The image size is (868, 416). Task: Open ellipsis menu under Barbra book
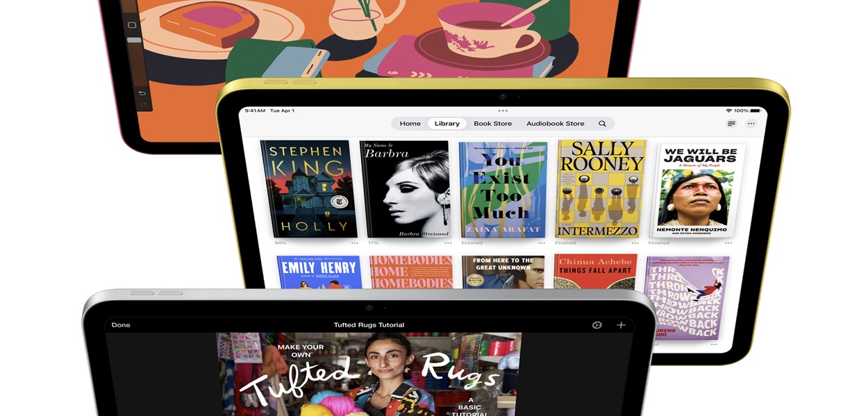pyautogui.click(x=448, y=243)
